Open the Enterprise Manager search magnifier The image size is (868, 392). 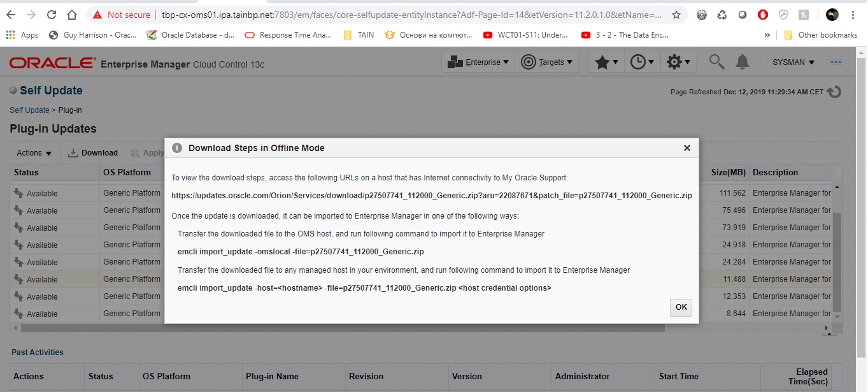point(717,62)
